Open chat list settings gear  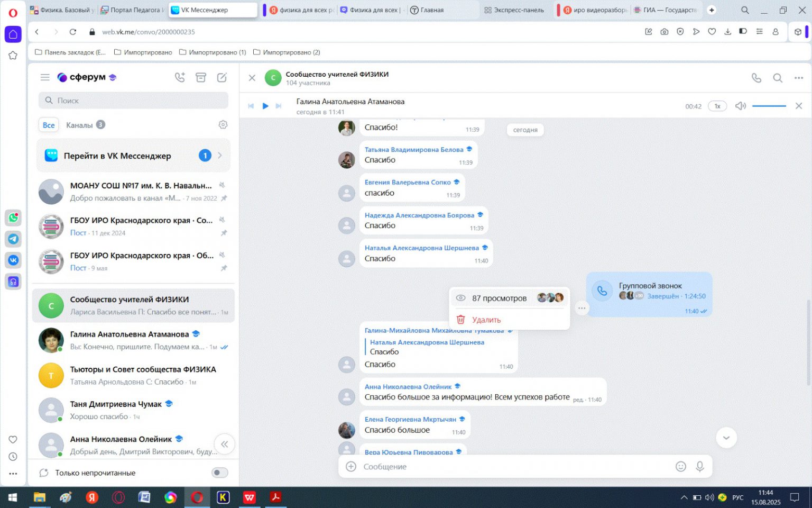223,125
